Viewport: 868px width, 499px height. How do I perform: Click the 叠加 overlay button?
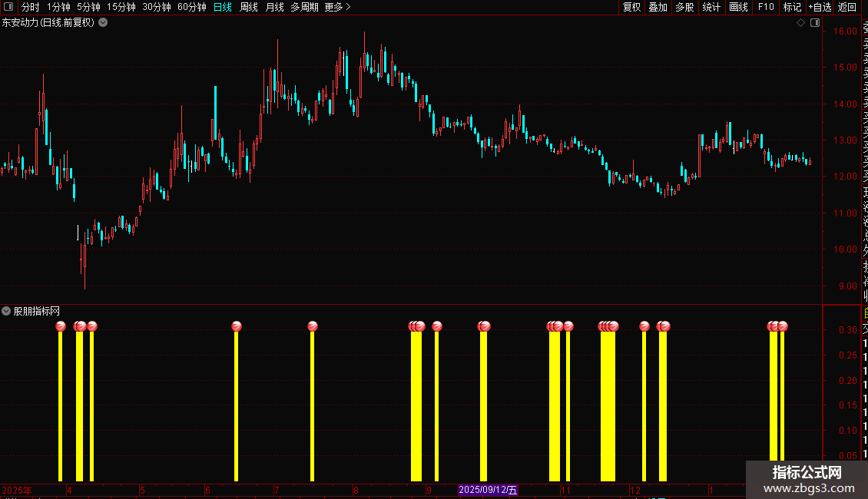tap(658, 7)
